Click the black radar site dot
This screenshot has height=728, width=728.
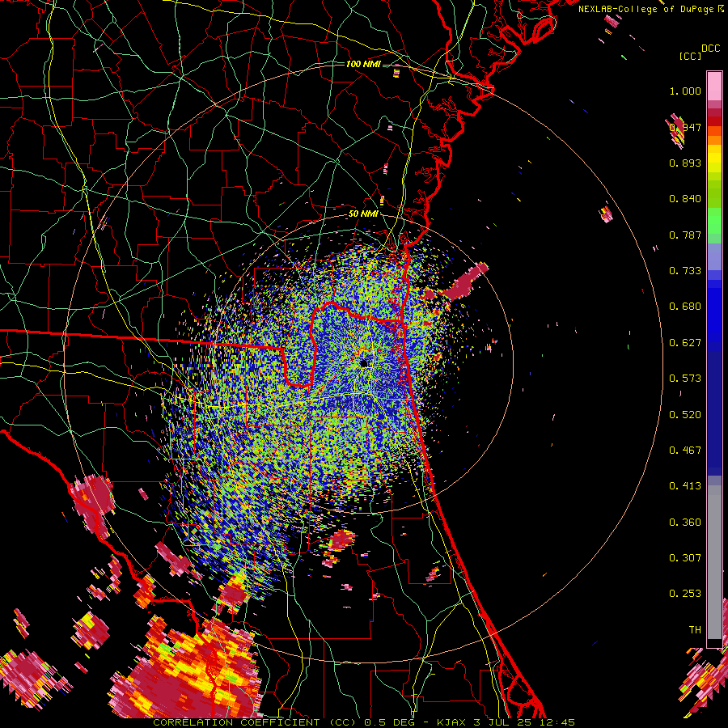364,363
